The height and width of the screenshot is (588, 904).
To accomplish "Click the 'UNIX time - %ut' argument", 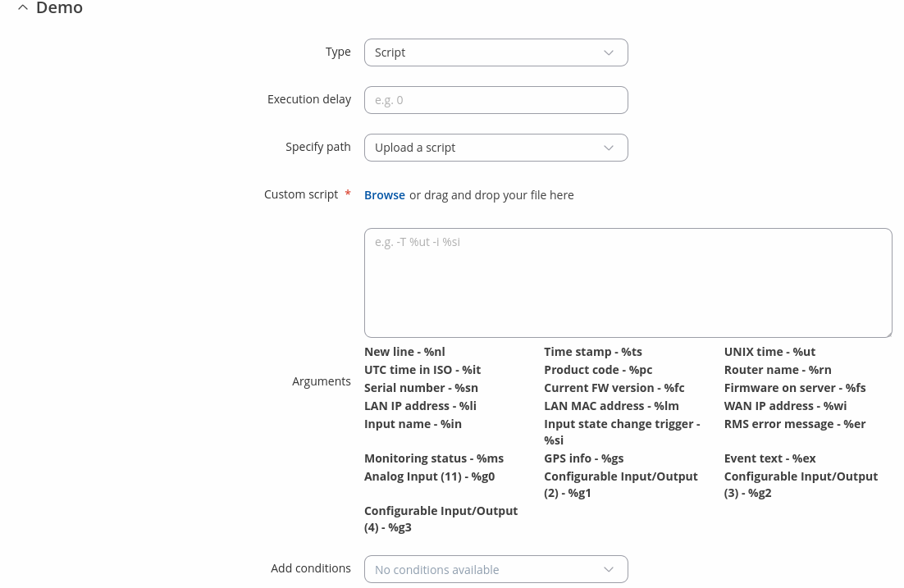I will [x=769, y=352].
